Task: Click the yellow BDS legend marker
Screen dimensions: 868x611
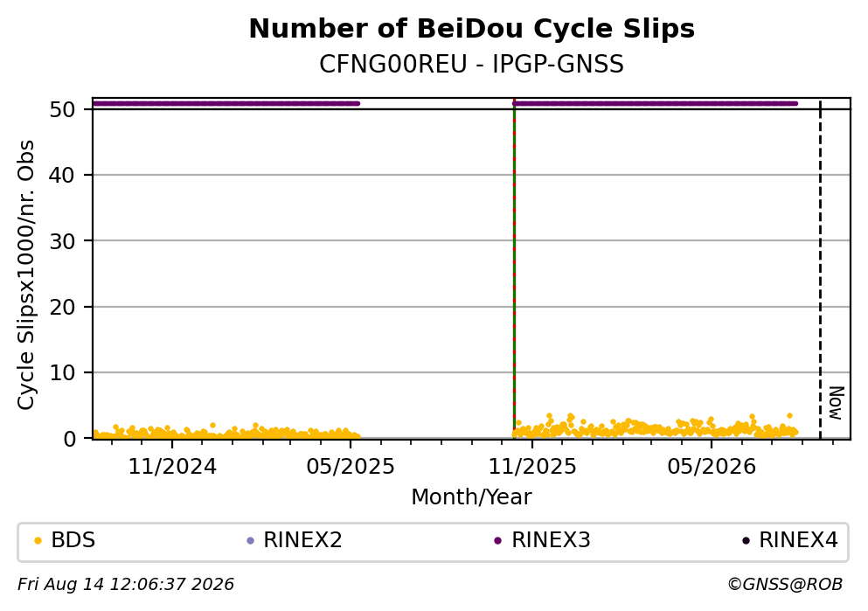Action: 38,541
